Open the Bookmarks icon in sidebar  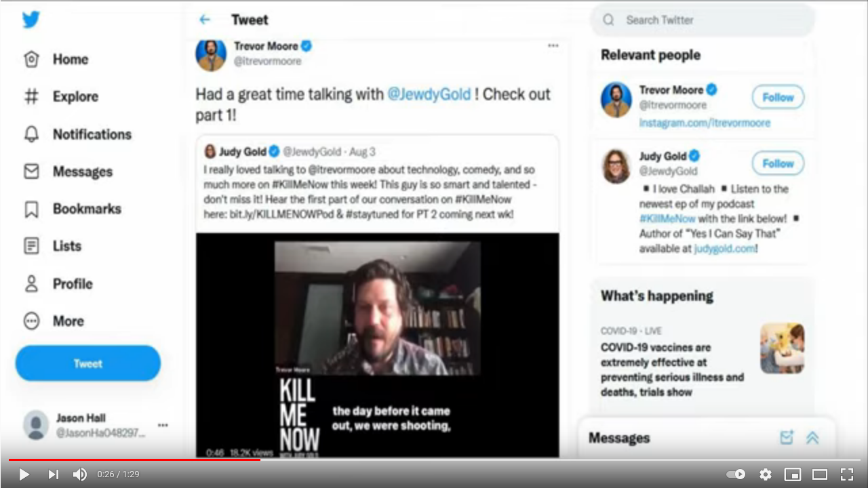pos(31,209)
